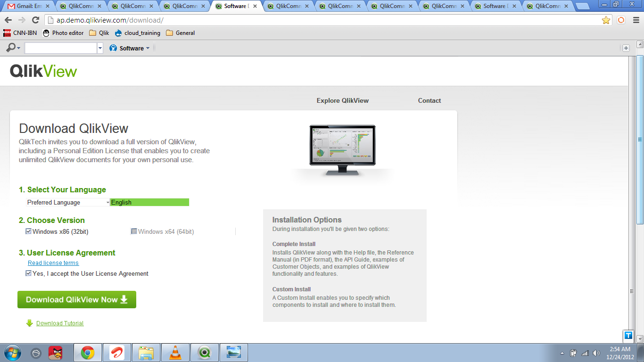Uncheck the Windows x86 (32bit) checkbox

pos(28,231)
